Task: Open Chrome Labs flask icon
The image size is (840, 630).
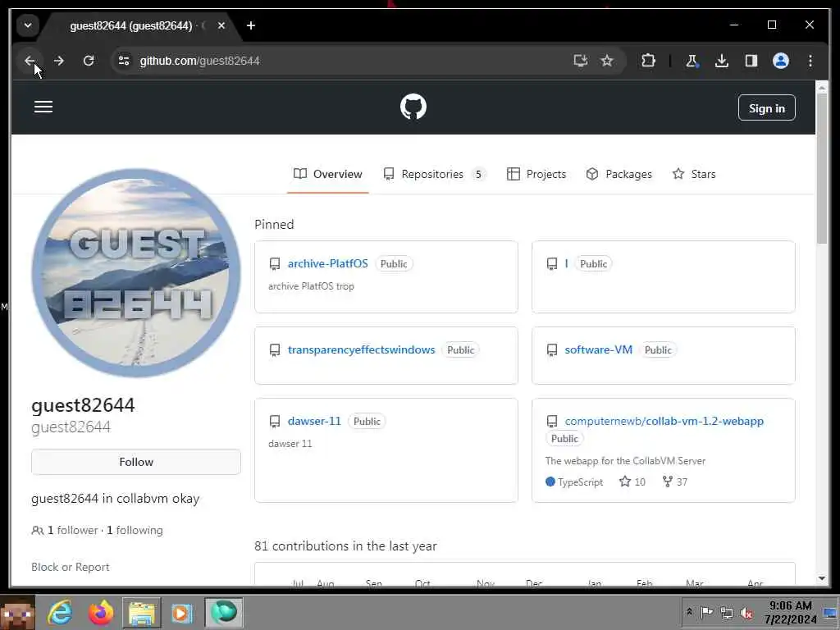Action: tap(692, 61)
